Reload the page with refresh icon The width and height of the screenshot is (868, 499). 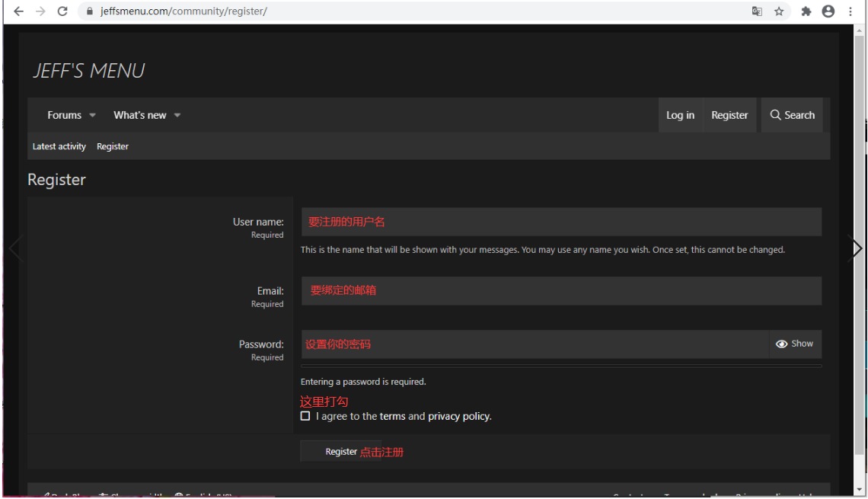pyautogui.click(x=62, y=11)
